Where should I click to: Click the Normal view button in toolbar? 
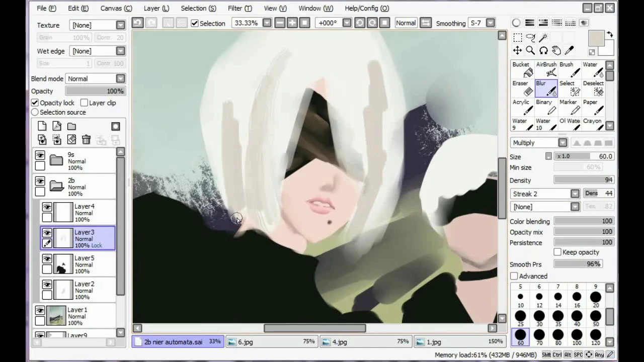pyautogui.click(x=406, y=23)
